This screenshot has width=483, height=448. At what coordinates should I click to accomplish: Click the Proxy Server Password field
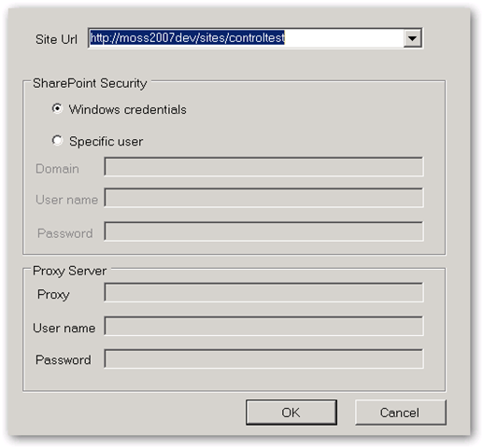[263, 358]
